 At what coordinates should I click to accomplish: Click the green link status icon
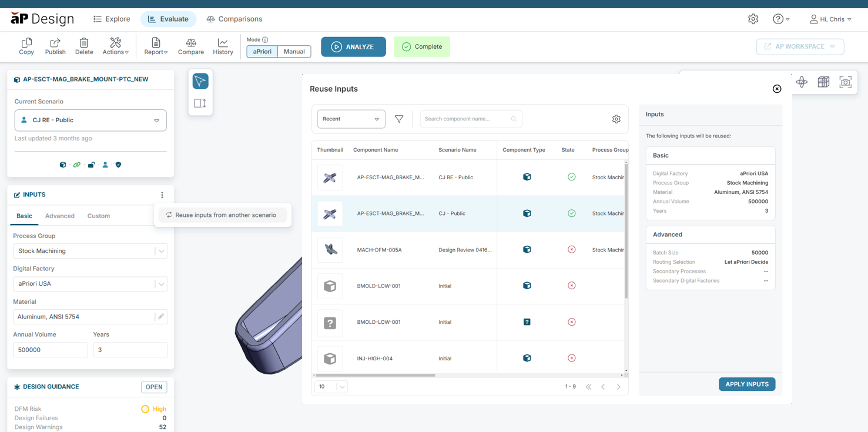click(77, 165)
